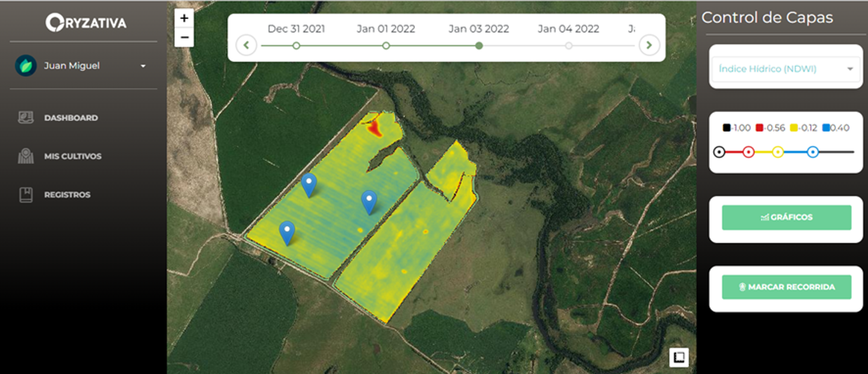Open the Dashboard menu item

click(x=71, y=118)
